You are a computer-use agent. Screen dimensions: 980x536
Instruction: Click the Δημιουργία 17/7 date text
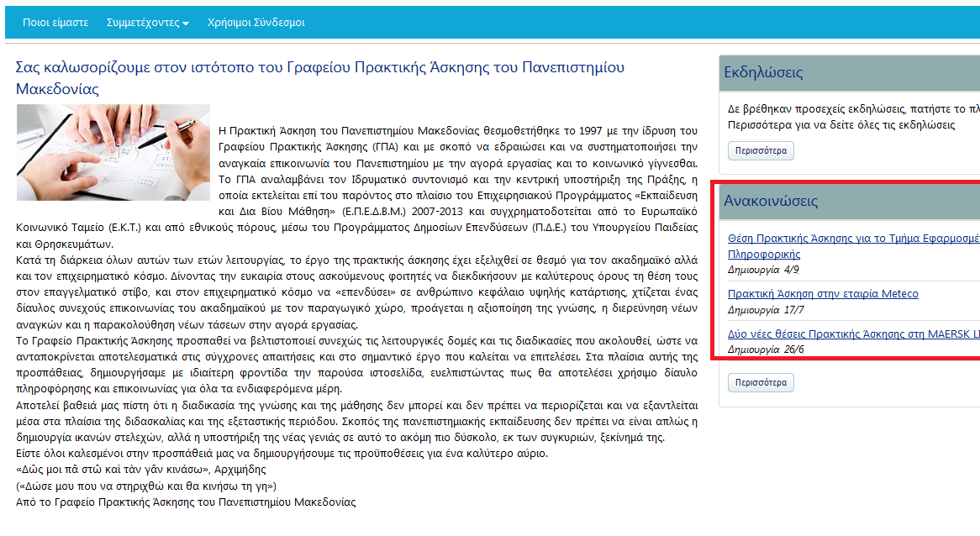[766, 310]
